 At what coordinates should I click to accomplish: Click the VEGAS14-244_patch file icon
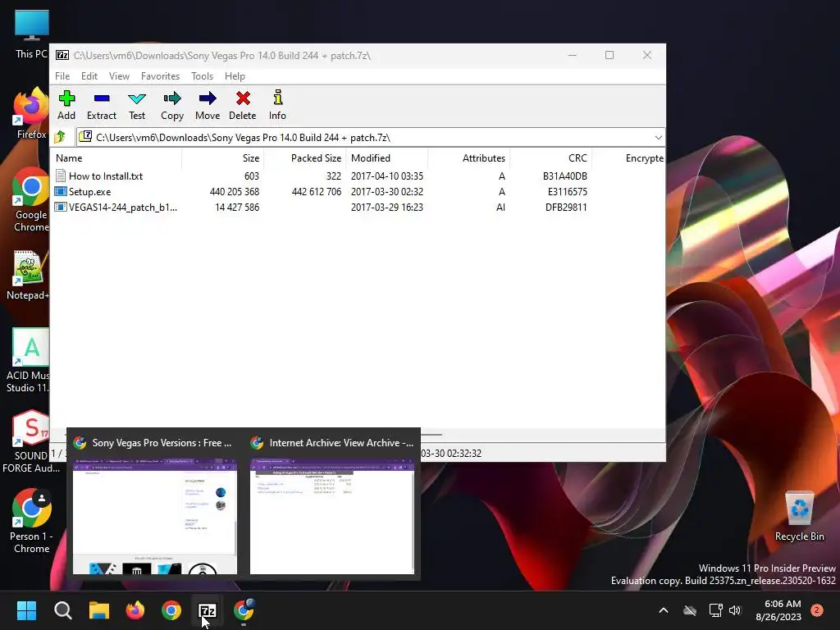pyautogui.click(x=61, y=207)
